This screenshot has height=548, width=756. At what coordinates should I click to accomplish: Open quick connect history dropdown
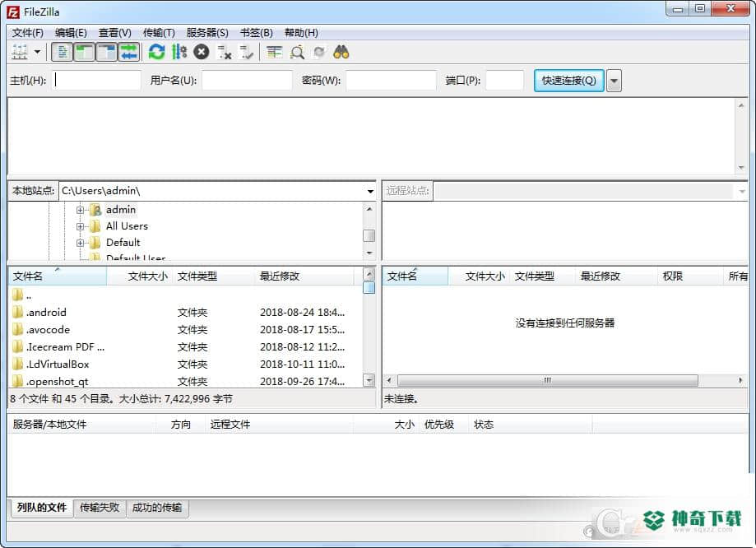(614, 81)
